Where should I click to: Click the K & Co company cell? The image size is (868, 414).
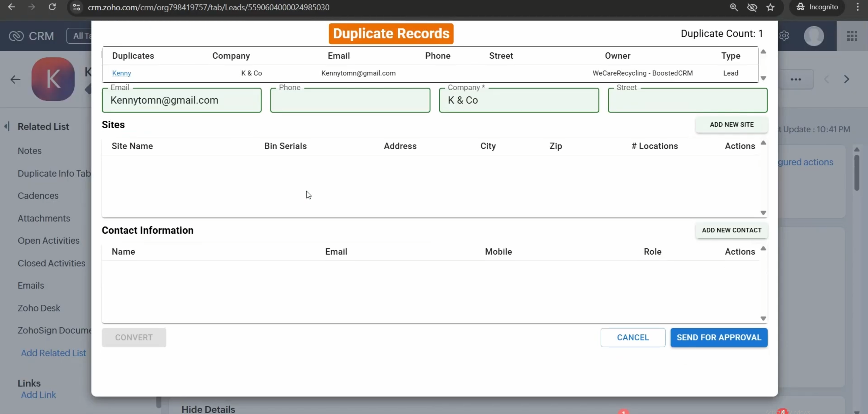251,73
